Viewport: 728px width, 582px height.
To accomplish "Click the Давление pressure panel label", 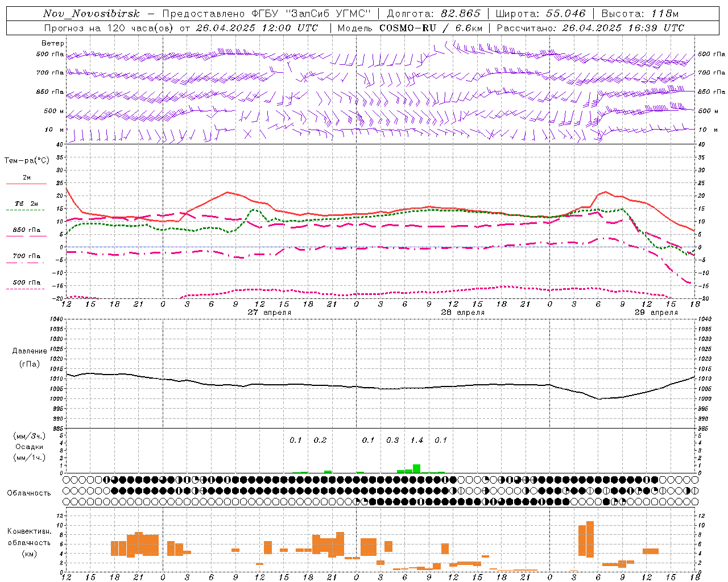I will coord(30,351).
